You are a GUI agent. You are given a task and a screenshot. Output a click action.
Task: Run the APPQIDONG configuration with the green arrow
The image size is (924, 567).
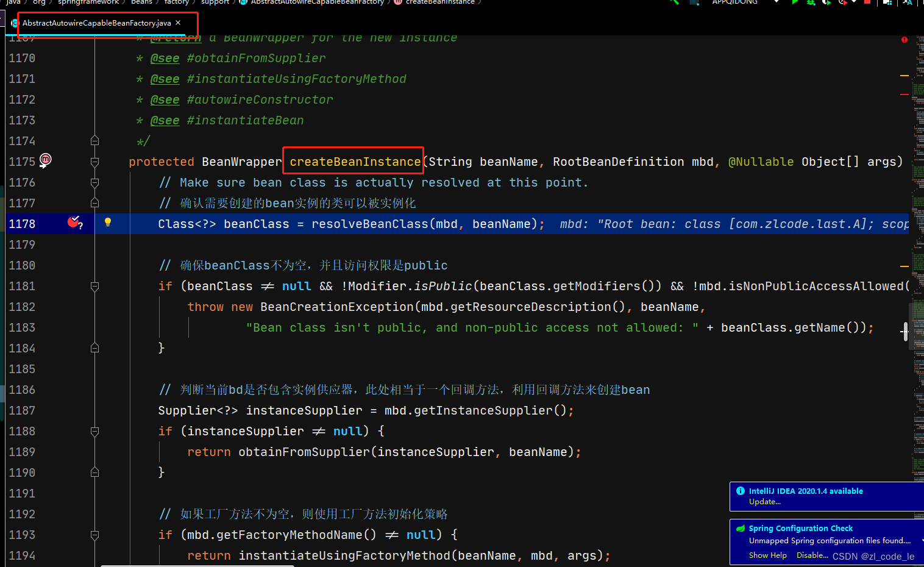pos(795,2)
